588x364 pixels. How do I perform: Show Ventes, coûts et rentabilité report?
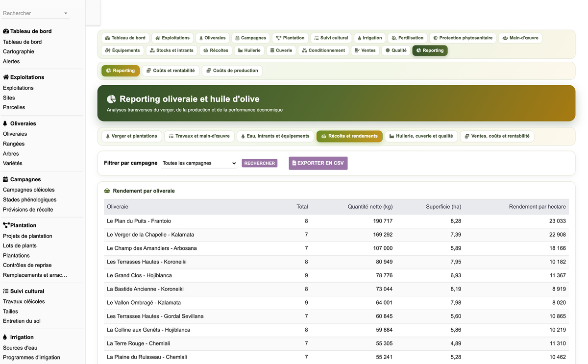pos(497,136)
